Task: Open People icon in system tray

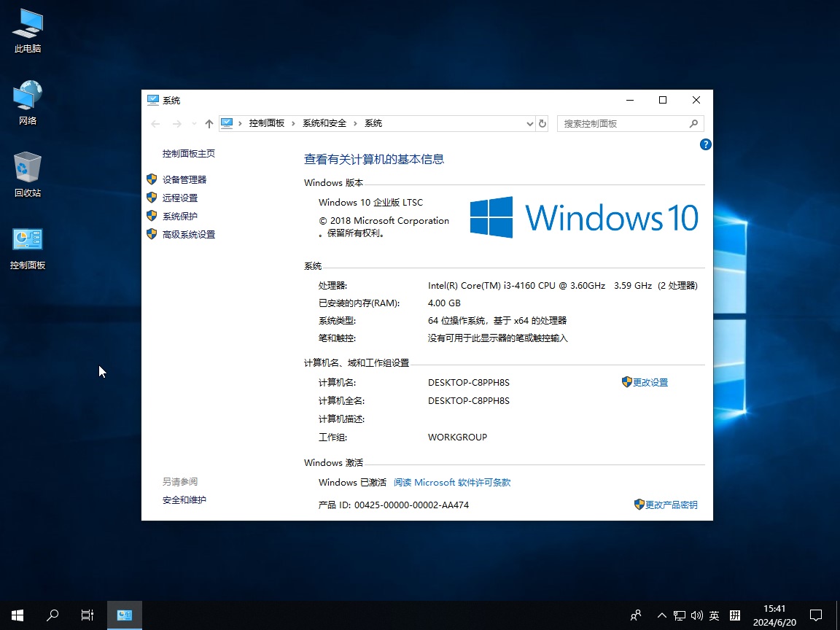Action: [x=636, y=615]
